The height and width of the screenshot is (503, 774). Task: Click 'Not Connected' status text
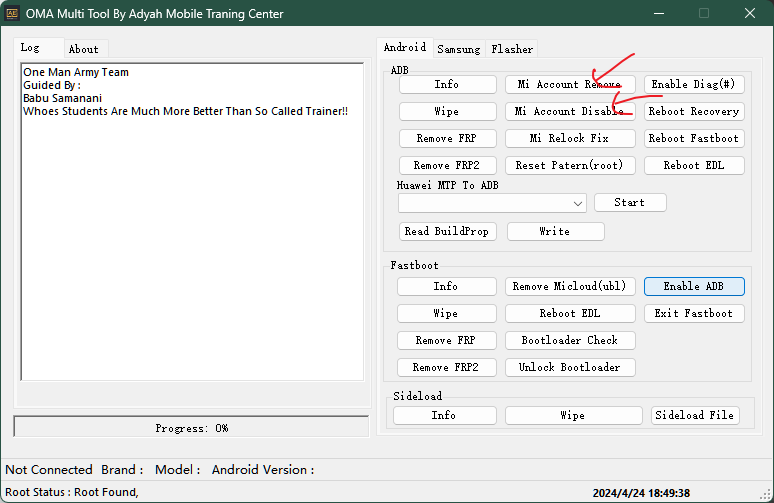(49, 470)
